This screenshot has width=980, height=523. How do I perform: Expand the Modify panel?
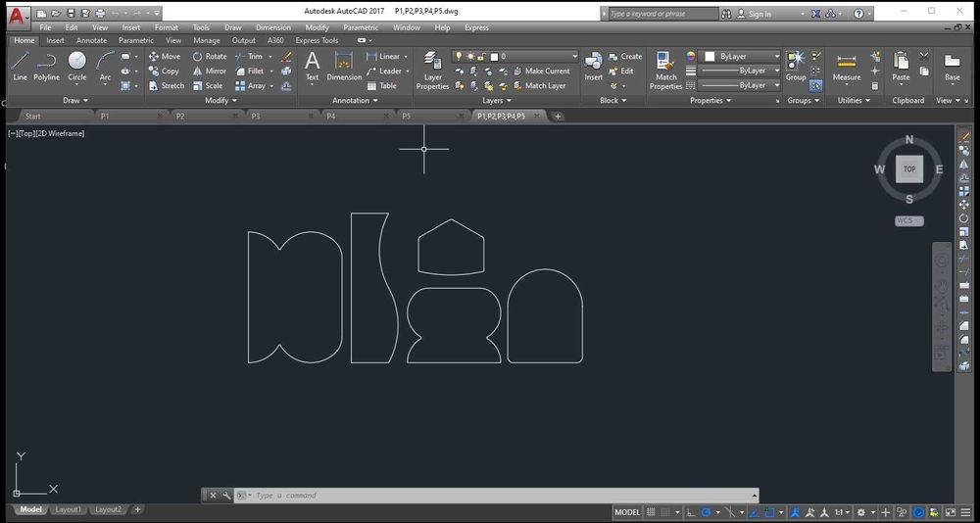point(221,101)
